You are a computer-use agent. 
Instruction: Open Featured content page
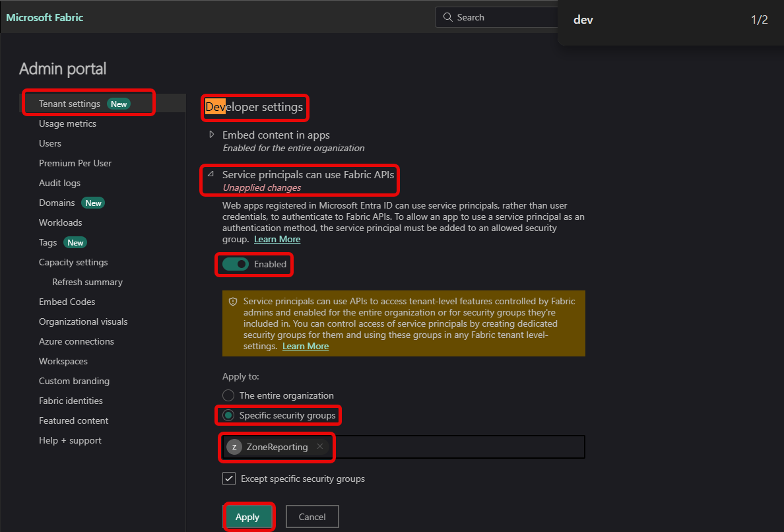(x=73, y=420)
